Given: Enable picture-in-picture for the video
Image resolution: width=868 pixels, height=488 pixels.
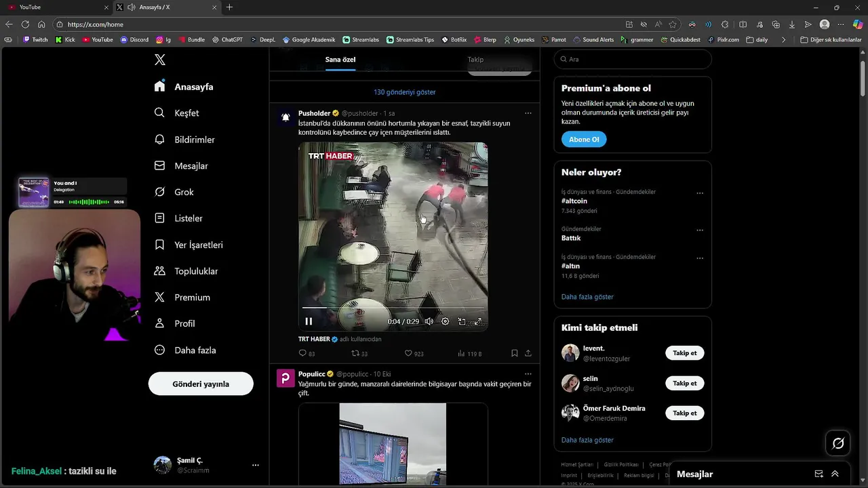Looking at the screenshot, I should click(x=462, y=321).
